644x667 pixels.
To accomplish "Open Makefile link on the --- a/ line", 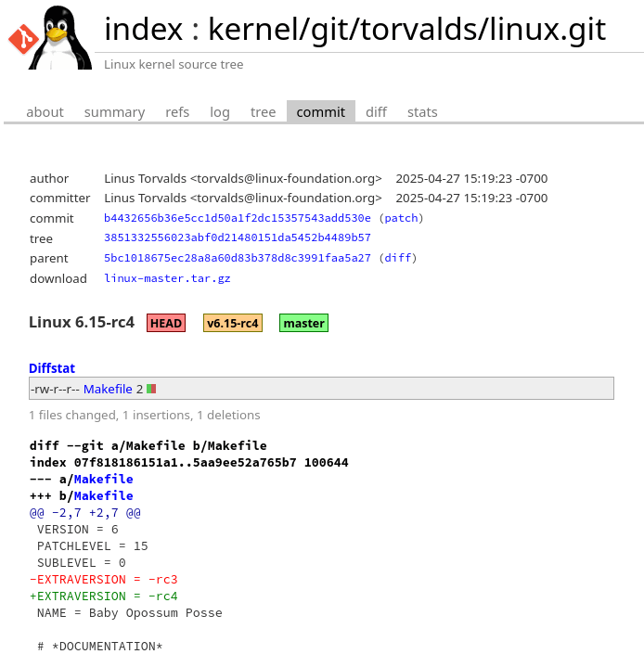I will click(103, 479).
